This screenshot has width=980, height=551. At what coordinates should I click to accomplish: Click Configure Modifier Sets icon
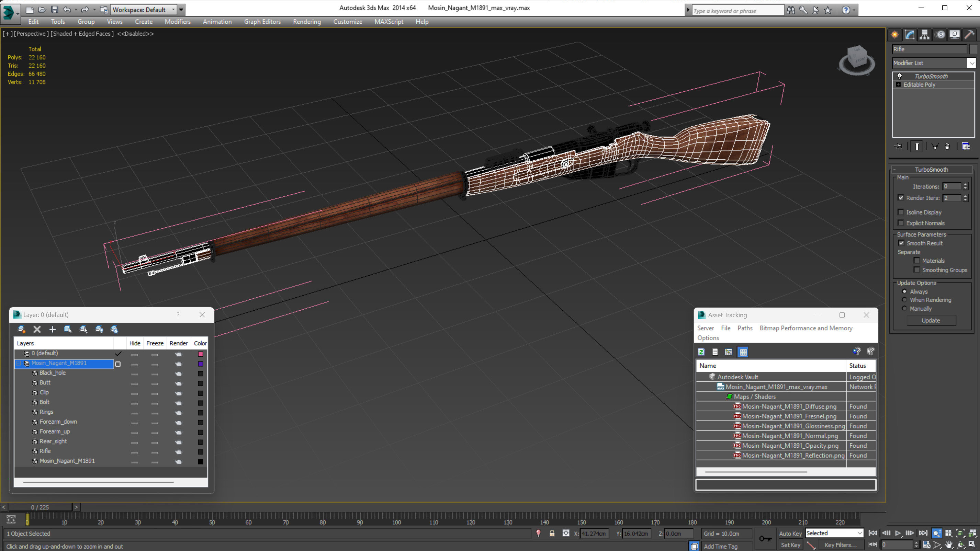point(966,146)
